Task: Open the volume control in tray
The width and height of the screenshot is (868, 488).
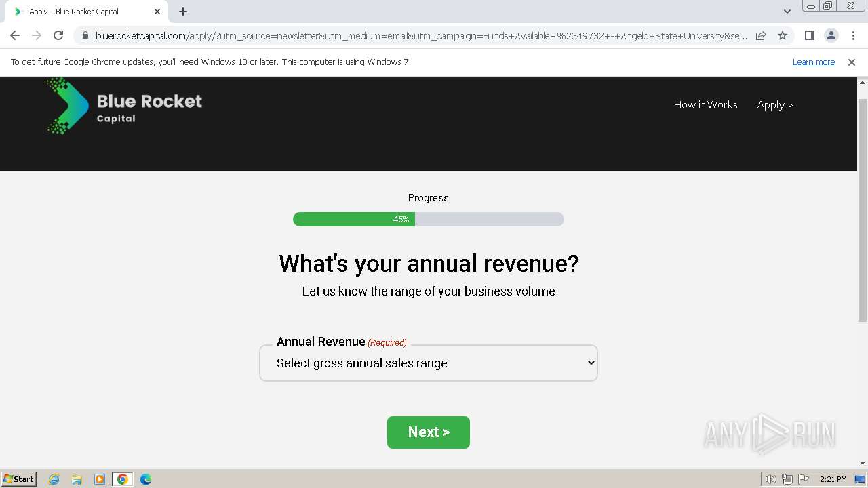Action: pos(771,479)
